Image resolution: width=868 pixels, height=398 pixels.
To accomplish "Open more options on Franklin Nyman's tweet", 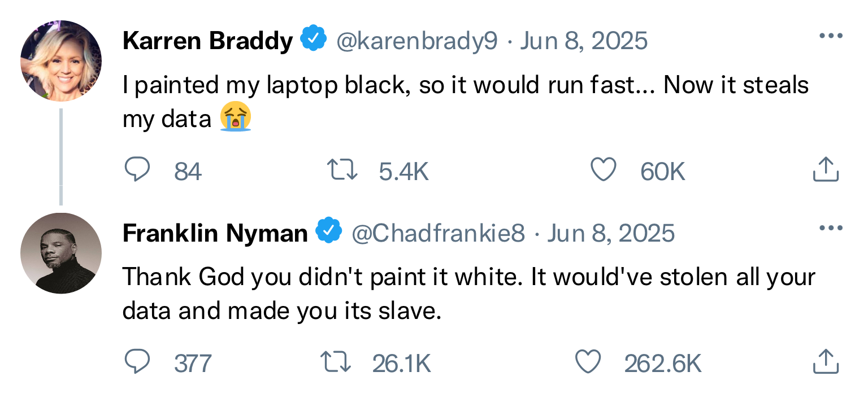I will [x=830, y=229].
